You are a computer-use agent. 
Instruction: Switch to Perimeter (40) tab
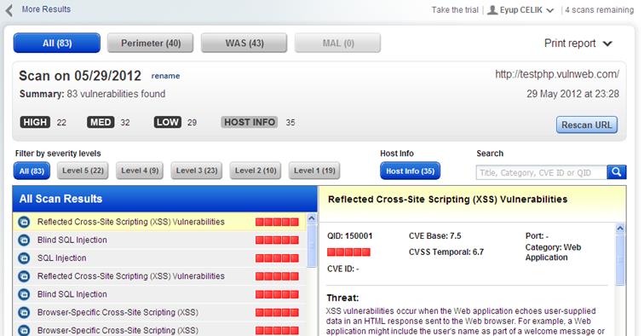pyautogui.click(x=150, y=43)
